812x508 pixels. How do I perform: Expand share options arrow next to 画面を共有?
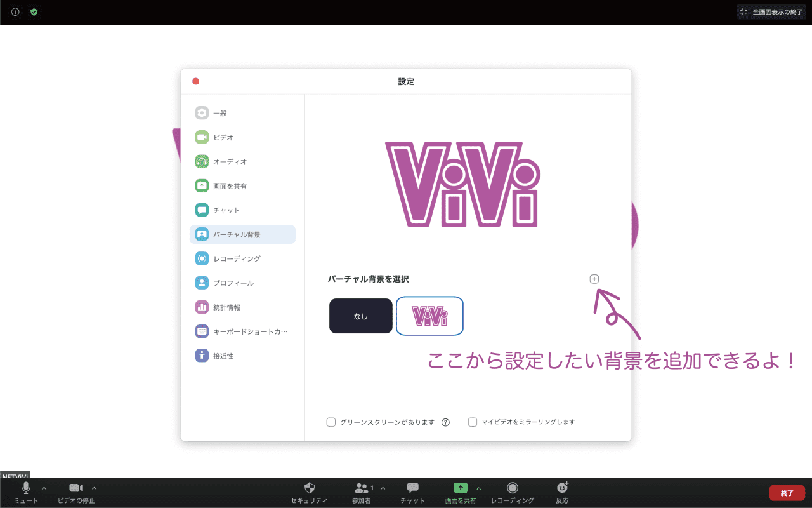click(x=478, y=488)
